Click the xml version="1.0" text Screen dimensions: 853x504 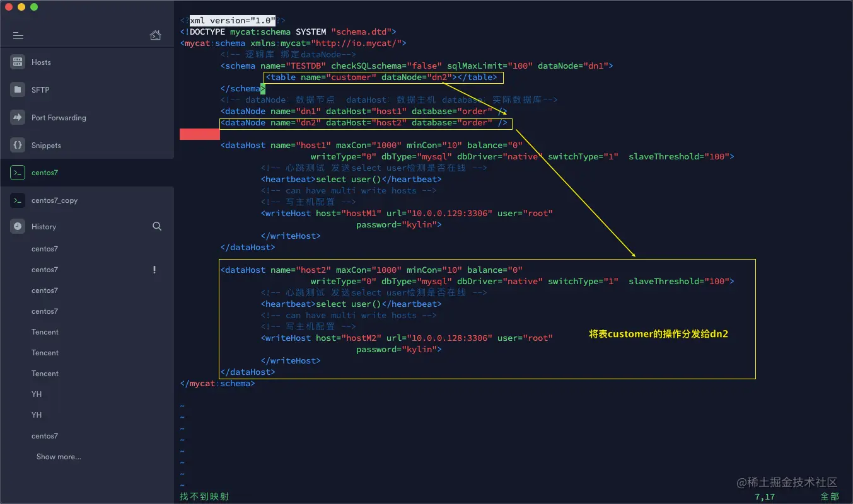pos(233,20)
